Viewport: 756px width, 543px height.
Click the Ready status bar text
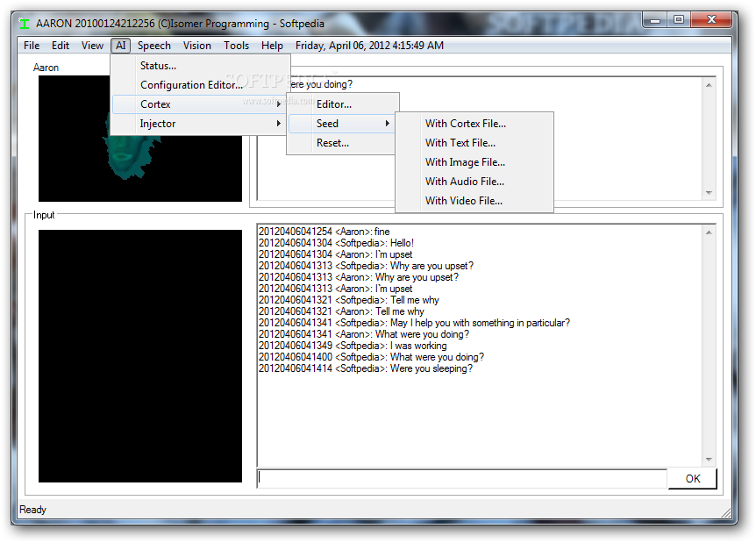click(x=32, y=510)
